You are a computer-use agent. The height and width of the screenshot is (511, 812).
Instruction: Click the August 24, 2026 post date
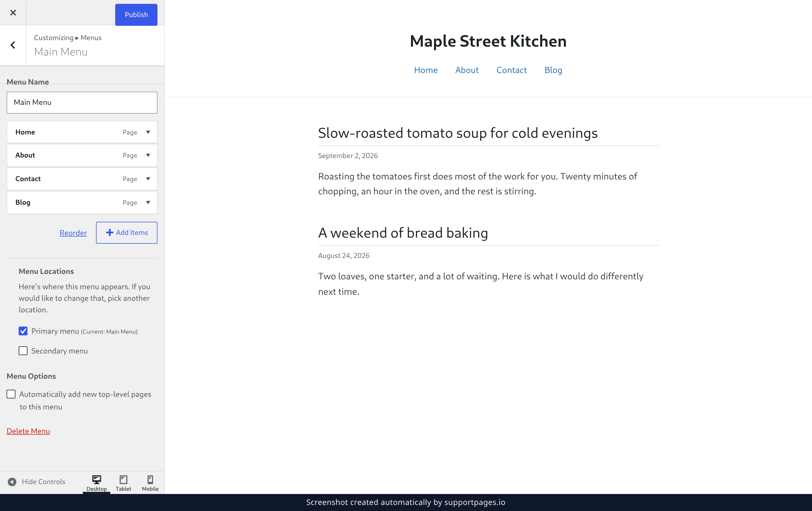(344, 255)
